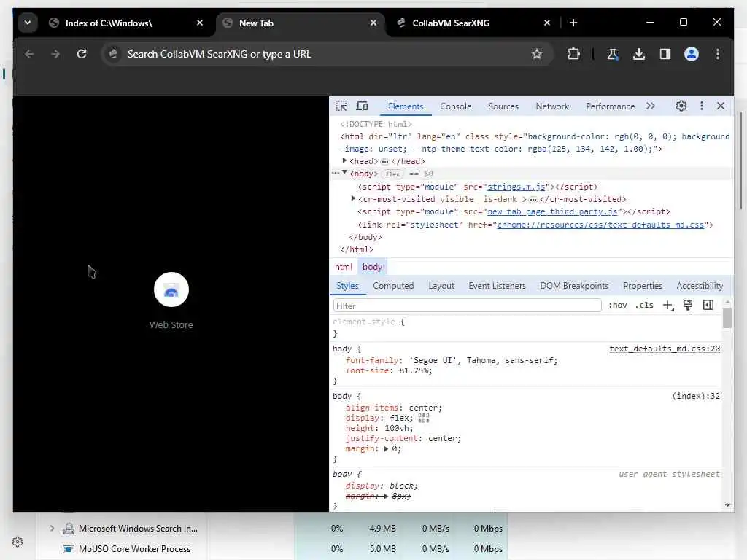Go back with the back arrow
Viewport: 747px width, 560px height.
click(x=29, y=54)
